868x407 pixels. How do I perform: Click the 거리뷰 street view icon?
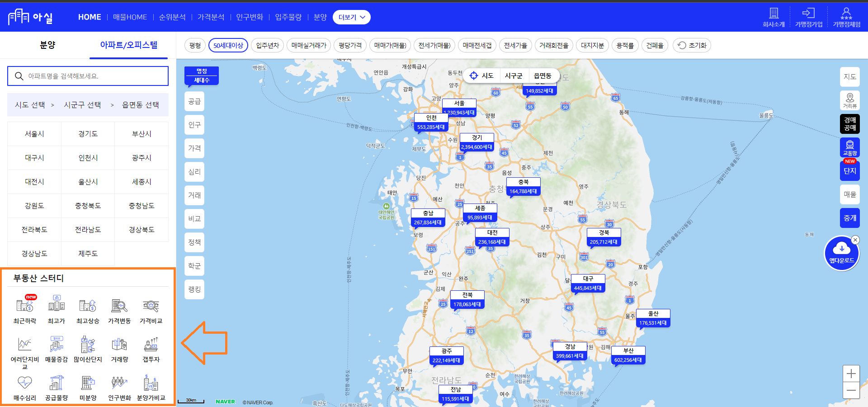(850, 100)
